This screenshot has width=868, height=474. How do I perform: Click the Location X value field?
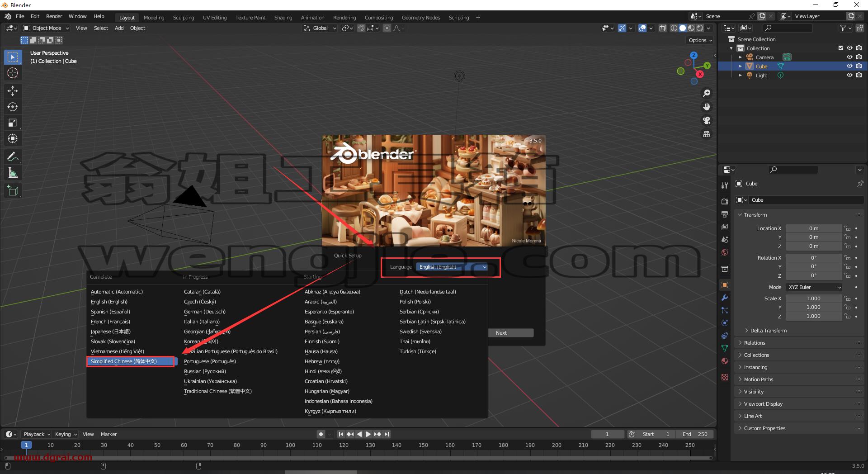pos(814,228)
